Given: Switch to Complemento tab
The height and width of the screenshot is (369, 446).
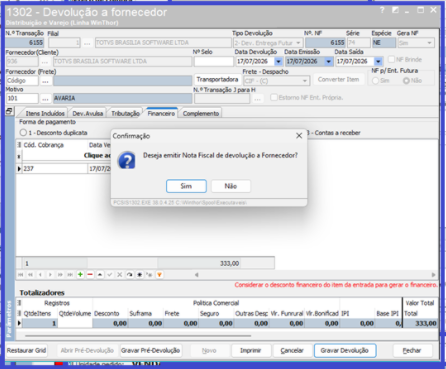Looking at the screenshot, I should [x=201, y=113].
